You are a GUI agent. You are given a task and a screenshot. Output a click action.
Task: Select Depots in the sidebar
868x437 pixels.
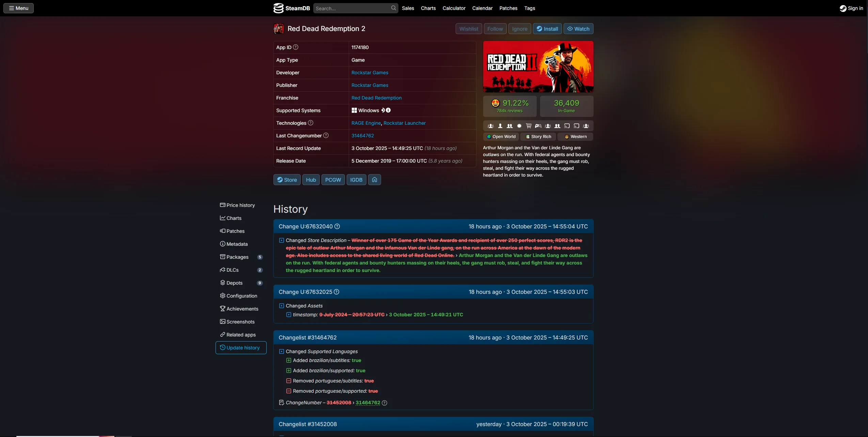[x=234, y=283]
